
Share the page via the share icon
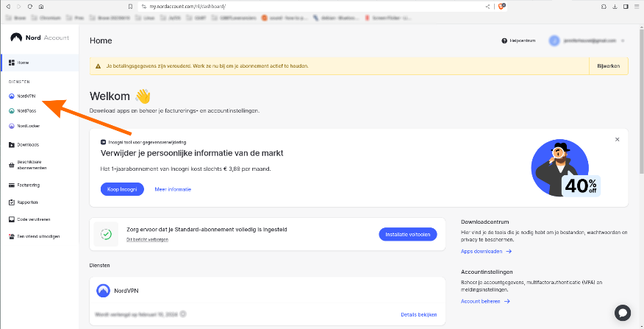[487, 7]
